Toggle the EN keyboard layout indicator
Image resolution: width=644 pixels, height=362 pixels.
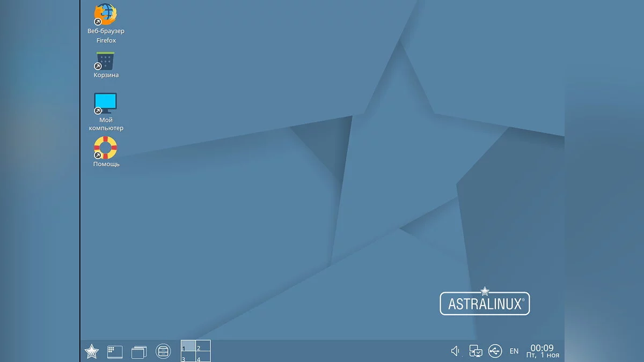point(514,351)
